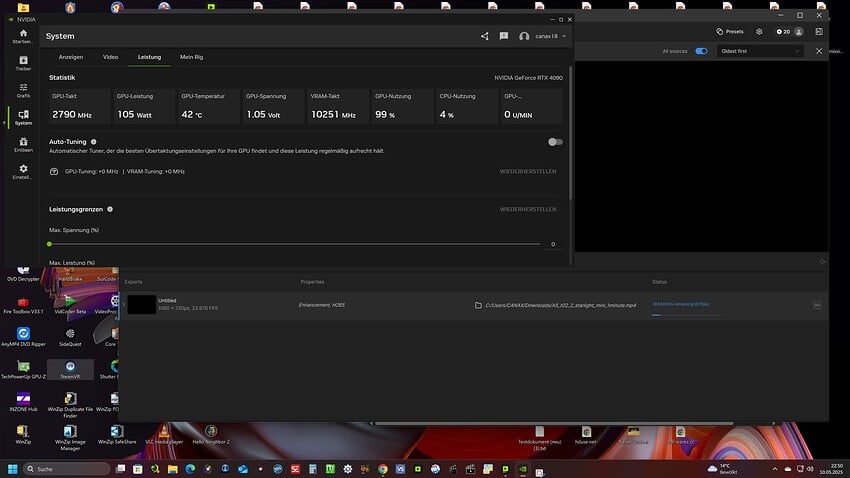Show hidden tray icons chevron

click(x=775, y=469)
